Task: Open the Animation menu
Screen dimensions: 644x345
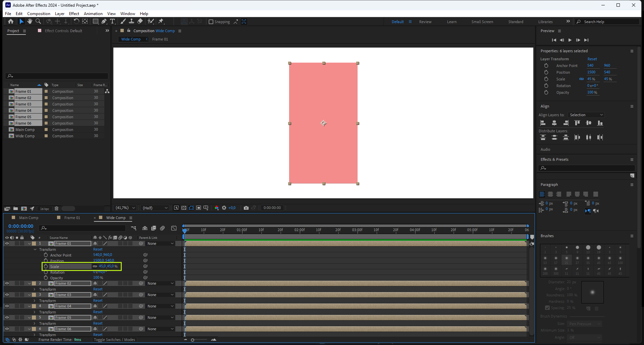Action: click(x=93, y=14)
